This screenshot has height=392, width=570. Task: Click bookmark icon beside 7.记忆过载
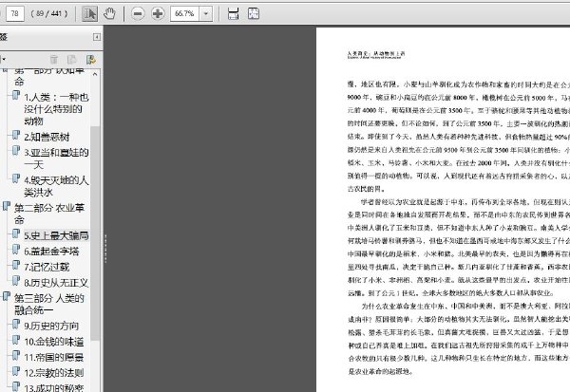coord(16,265)
